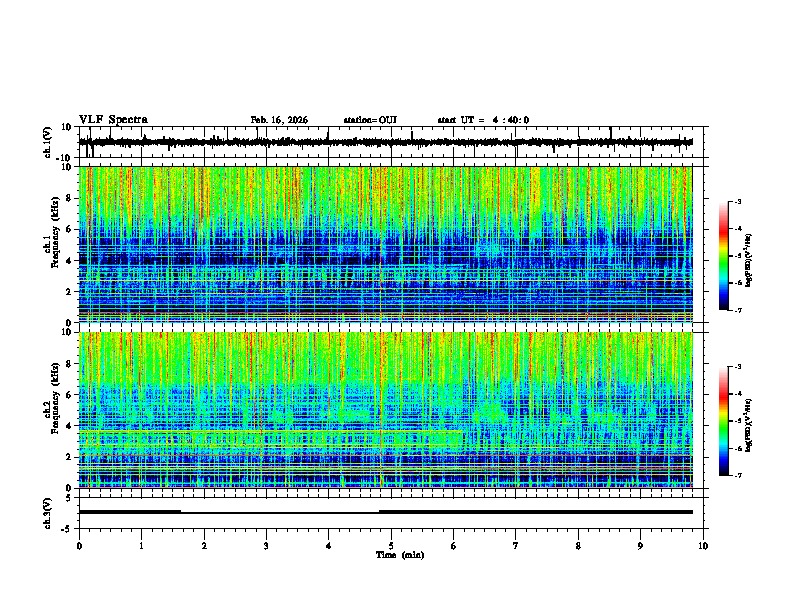Viewport: 792px width, 612px height.
Task: Click the '6' kHz tick on ch.2 spectrogram
Action: 70,395
